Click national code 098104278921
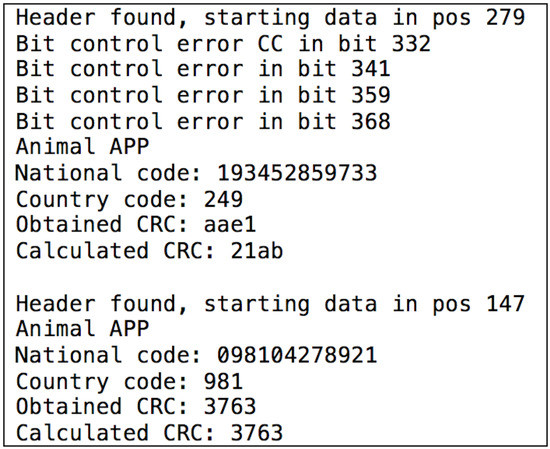 pyautogui.click(x=297, y=355)
